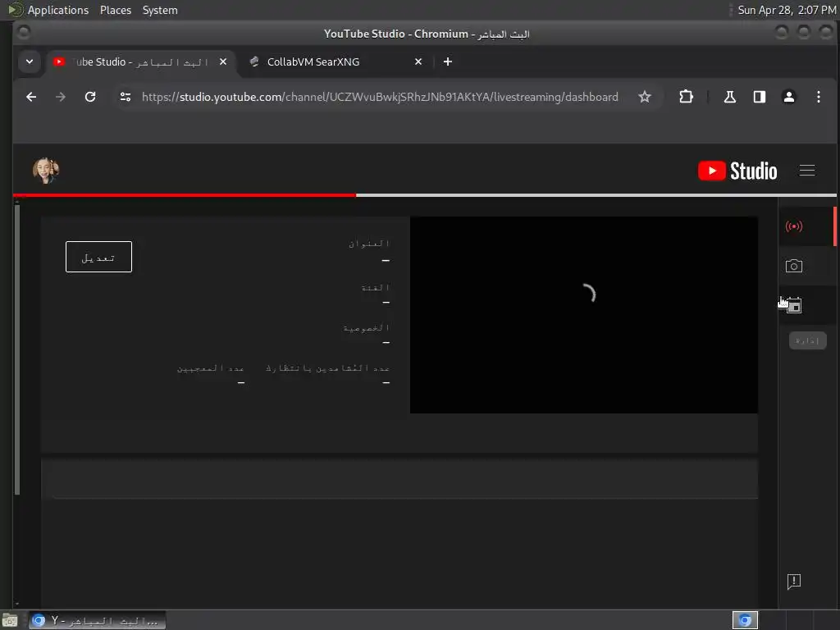Switch to the YouTube Studio tab
This screenshot has height=630, width=840.
coord(140,62)
